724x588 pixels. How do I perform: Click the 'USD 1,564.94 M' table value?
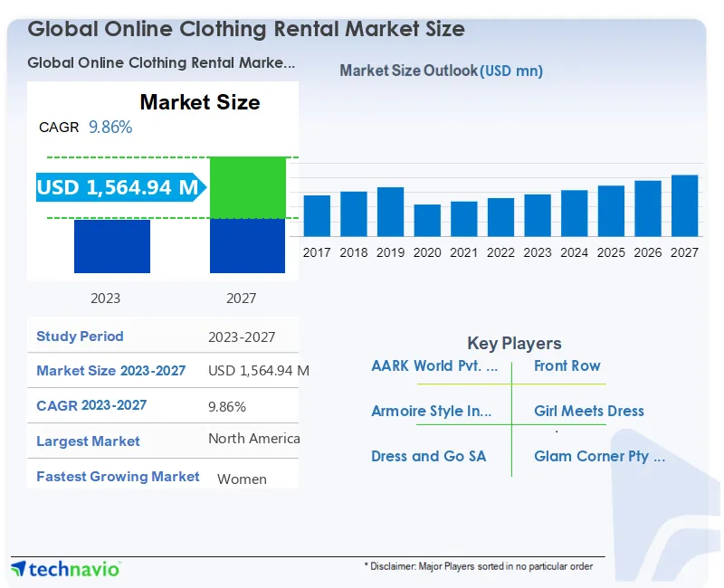(259, 371)
